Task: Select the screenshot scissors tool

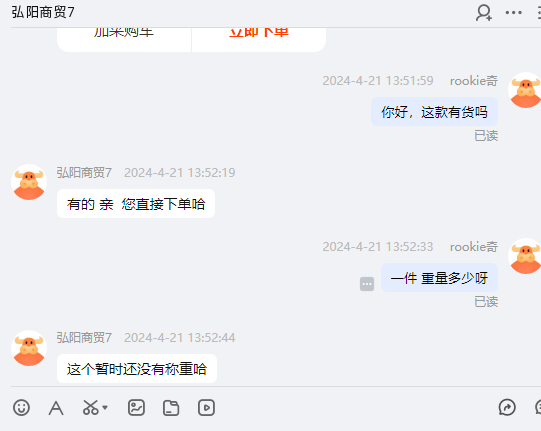Action: click(x=91, y=408)
